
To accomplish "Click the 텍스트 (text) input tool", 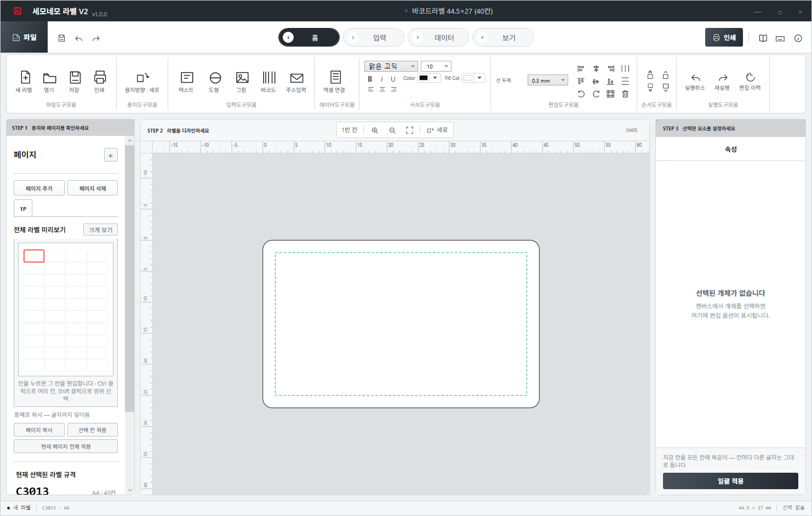I will (186, 82).
